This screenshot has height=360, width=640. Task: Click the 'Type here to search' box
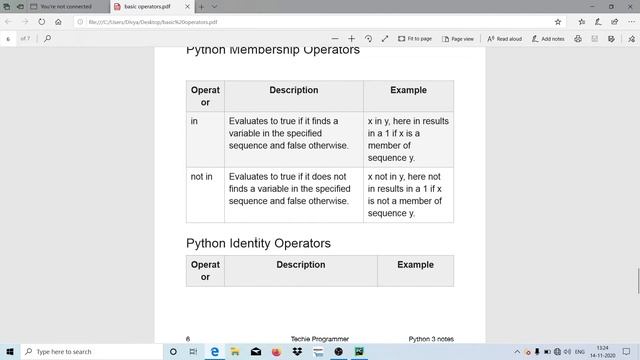(92, 351)
